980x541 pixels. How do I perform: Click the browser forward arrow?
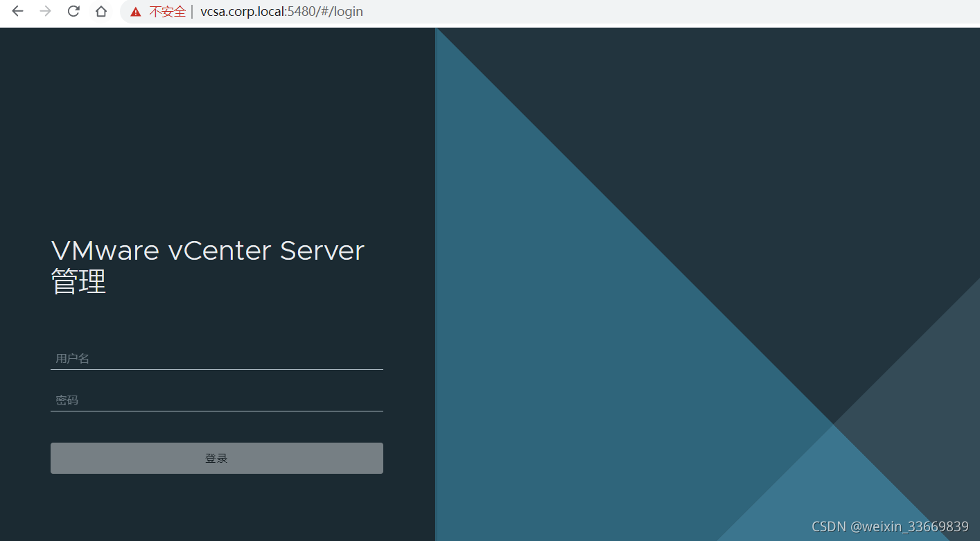tap(46, 11)
